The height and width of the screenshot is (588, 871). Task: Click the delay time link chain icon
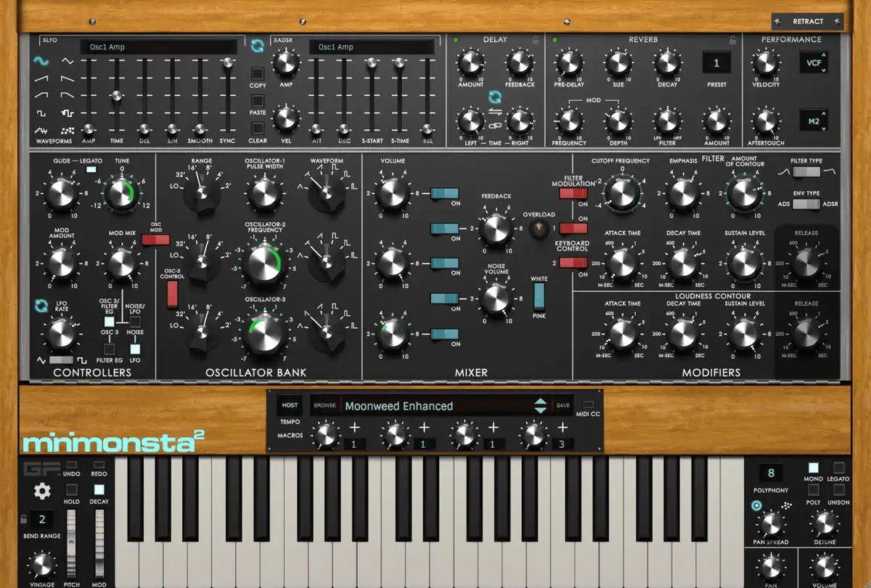495,126
